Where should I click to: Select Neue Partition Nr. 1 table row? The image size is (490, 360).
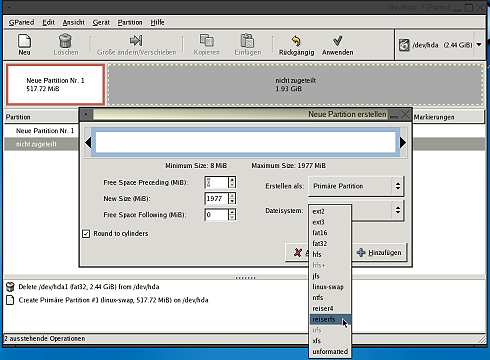(41, 131)
